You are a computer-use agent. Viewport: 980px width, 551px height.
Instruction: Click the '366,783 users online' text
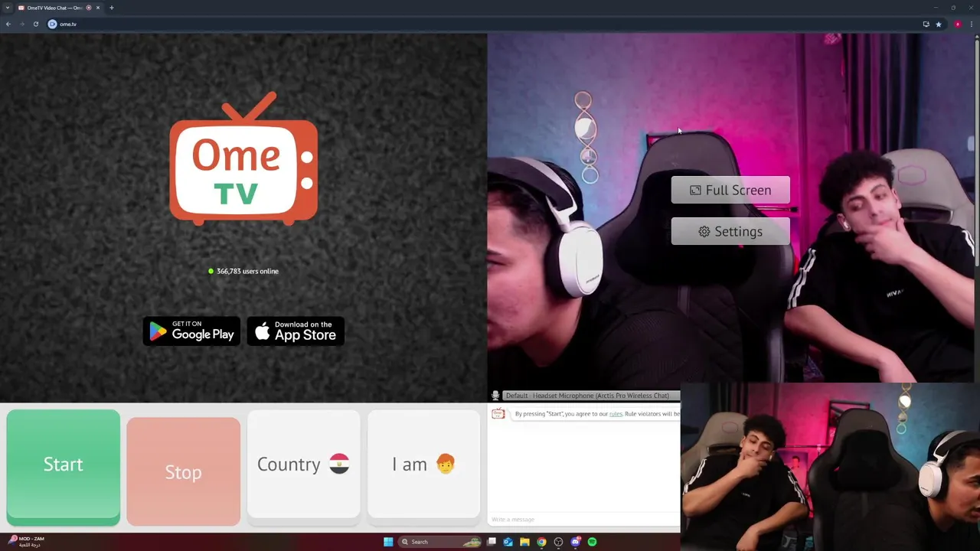(x=247, y=271)
